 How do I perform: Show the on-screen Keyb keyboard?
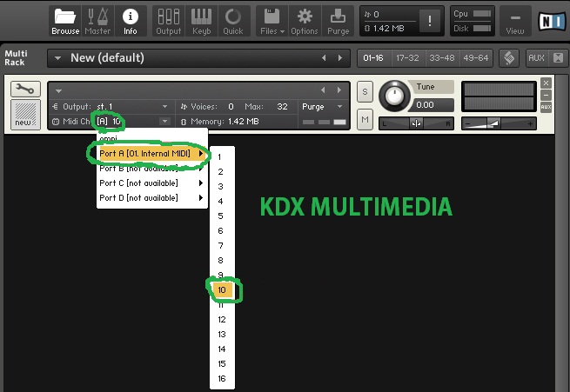coord(201,22)
